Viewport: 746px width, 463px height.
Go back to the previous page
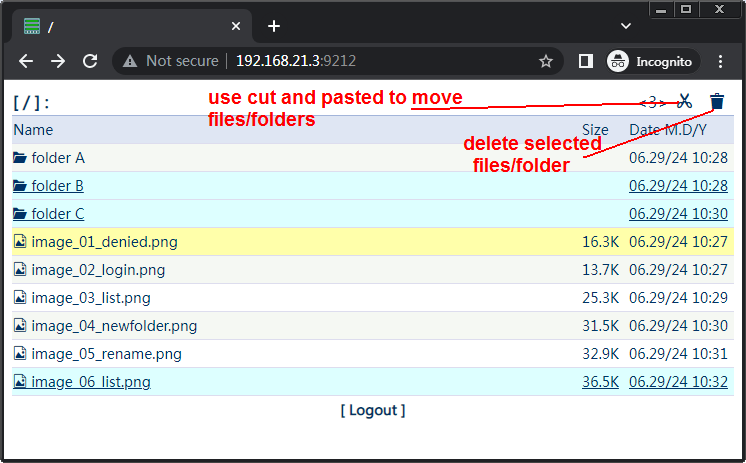[26, 61]
